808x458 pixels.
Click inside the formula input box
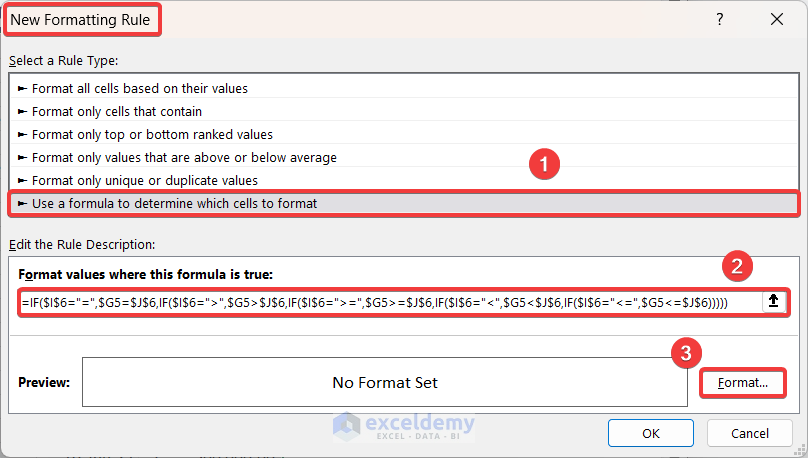tap(380, 302)
